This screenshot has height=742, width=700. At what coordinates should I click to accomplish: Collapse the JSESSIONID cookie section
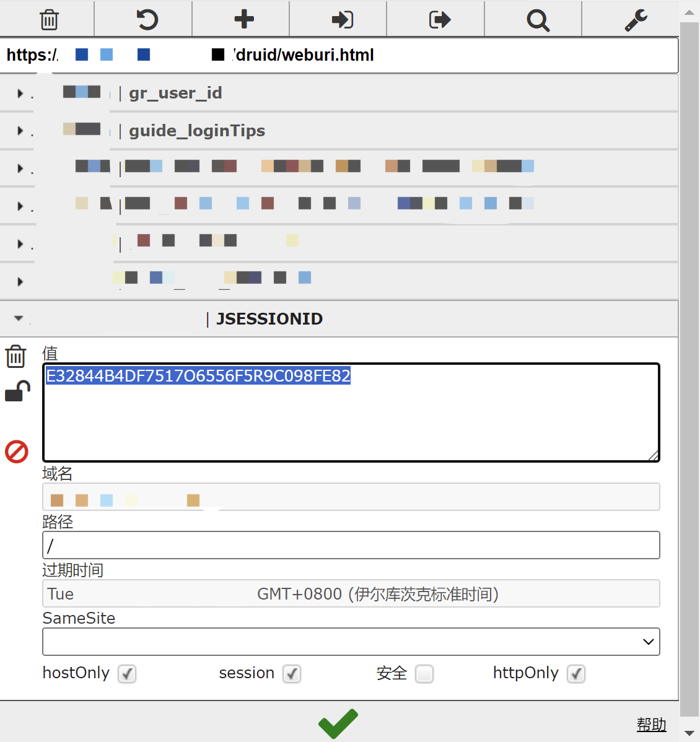19,318
